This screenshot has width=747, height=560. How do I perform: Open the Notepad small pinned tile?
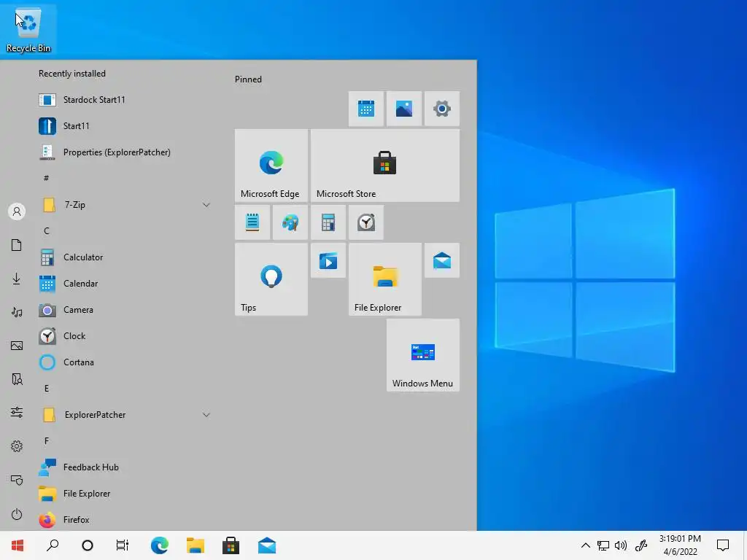point(252,222)
